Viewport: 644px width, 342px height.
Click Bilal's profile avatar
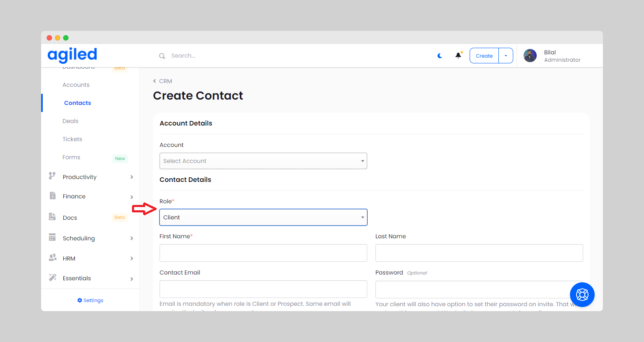pos(530,56)
